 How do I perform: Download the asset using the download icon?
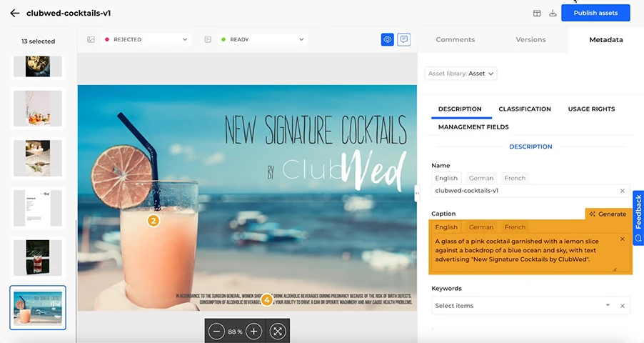553,13
